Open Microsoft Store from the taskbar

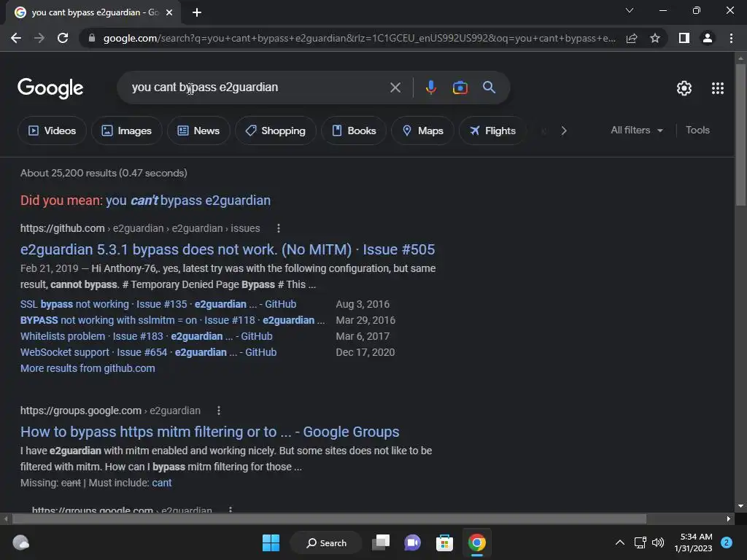pyautogui.click(x=444, y=542)
